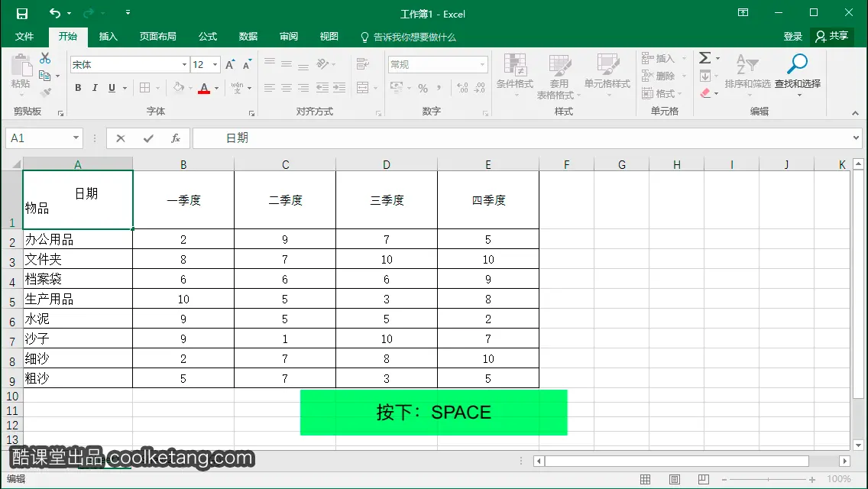The width and height of the screenshot is (868, 489).
Task: Toggle top vertical alignment
Action: click(x=270, y=63)
